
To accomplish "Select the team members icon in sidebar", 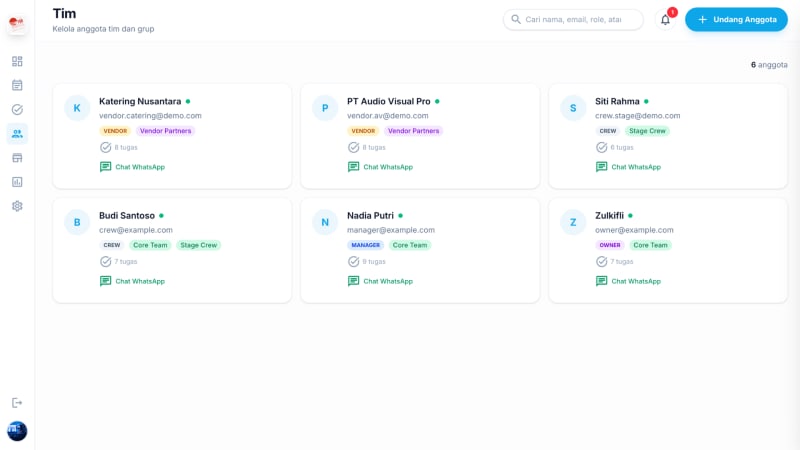I will click(17, 134).
